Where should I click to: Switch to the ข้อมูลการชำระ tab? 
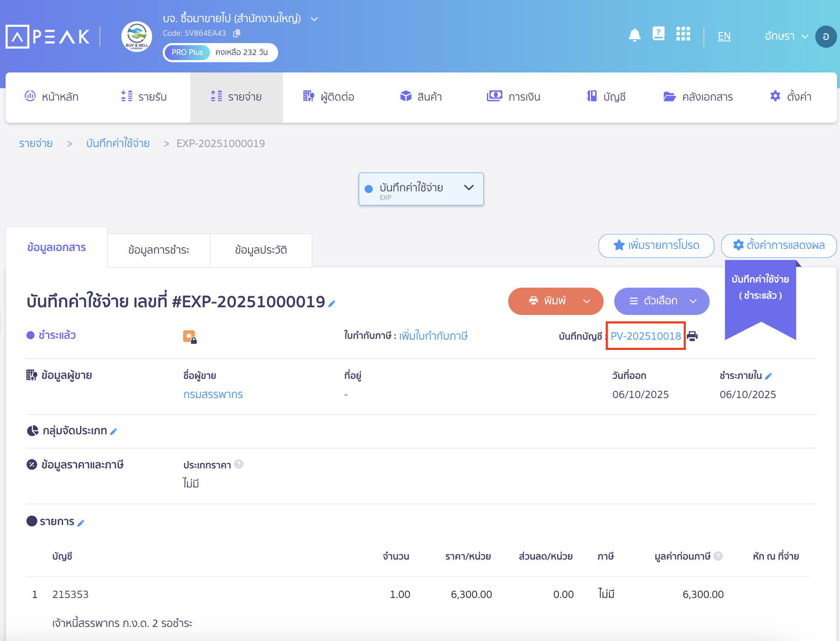pyautogui.click(x=158, y=250)
